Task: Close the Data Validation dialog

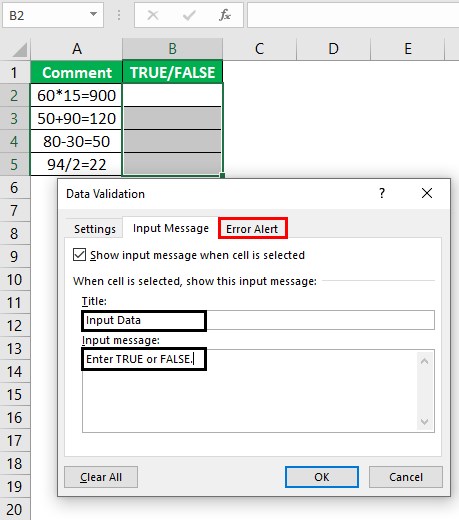Action: tap(427, 193)
